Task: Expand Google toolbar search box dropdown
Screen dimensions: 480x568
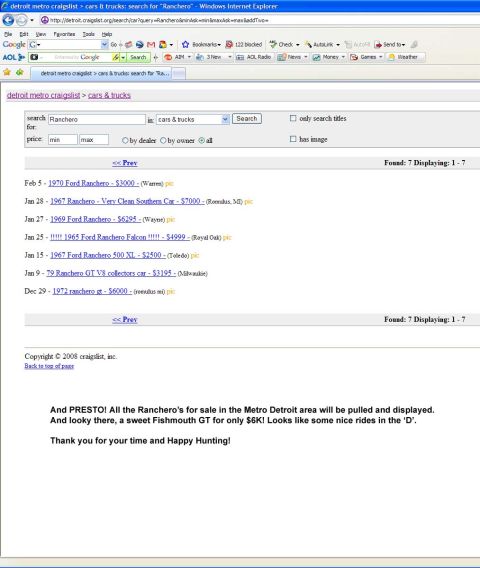Action: point(105,45)
